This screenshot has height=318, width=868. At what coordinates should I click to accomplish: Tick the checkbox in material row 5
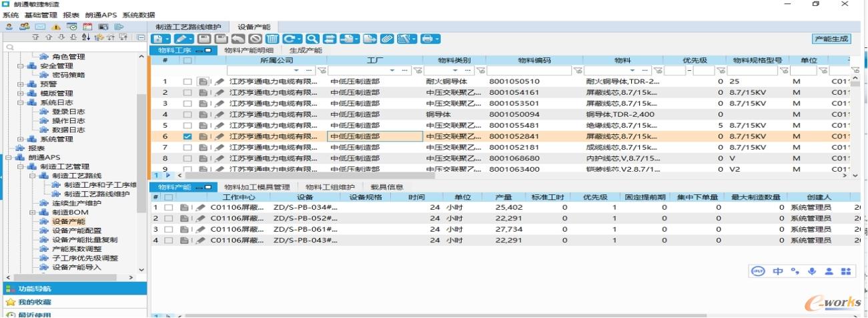(x=187, y=126)
